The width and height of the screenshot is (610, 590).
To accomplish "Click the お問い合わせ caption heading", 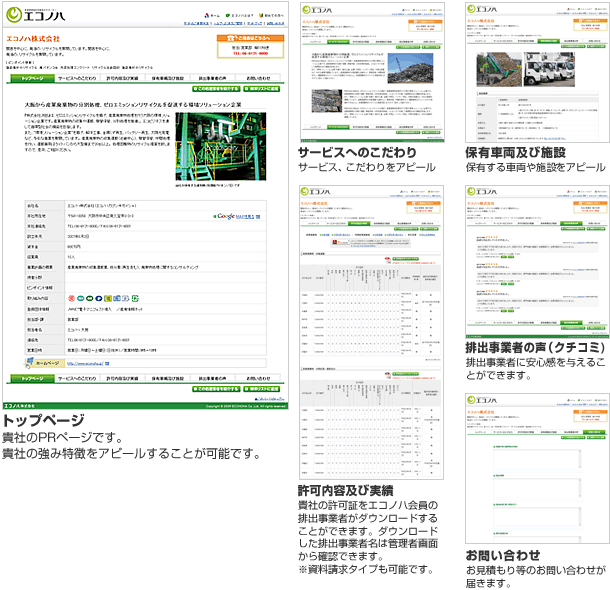I will tap(503, 555).
